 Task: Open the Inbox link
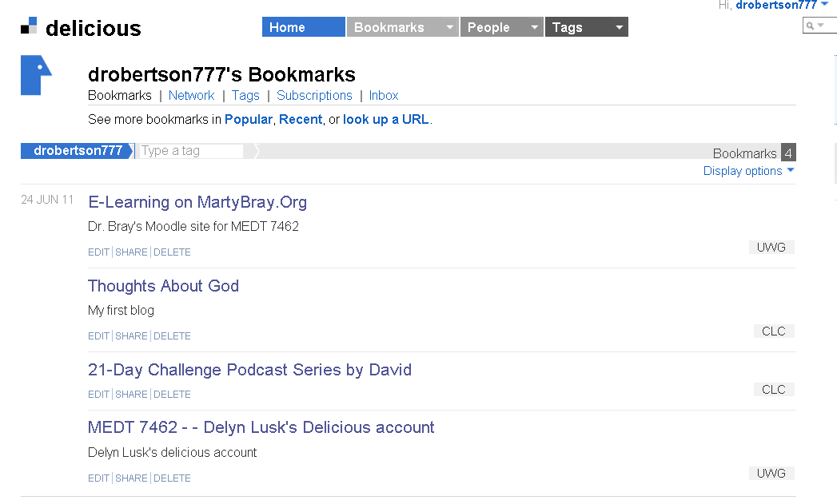(x=384, y=95)
